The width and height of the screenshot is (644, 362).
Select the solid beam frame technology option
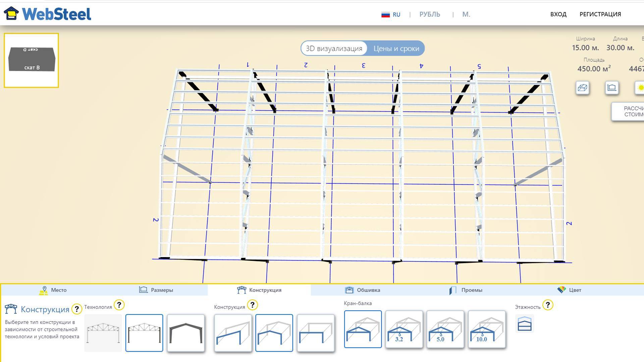(186, 333)
